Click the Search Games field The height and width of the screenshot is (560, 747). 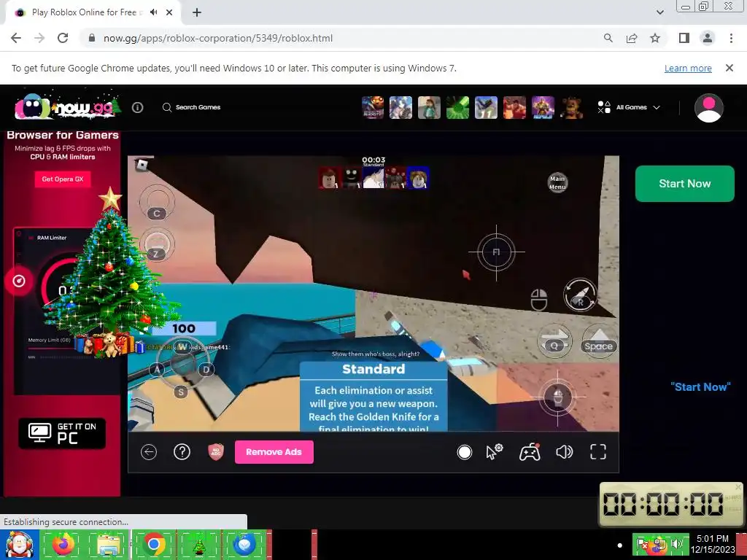coord(192,107)
